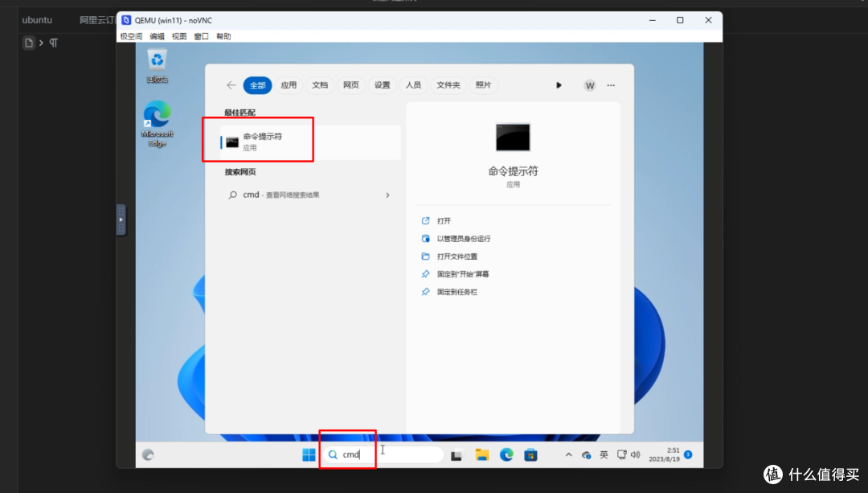Click the document icon in the background breadcrumb
868x493 pixels.
[x=29, y=43]
